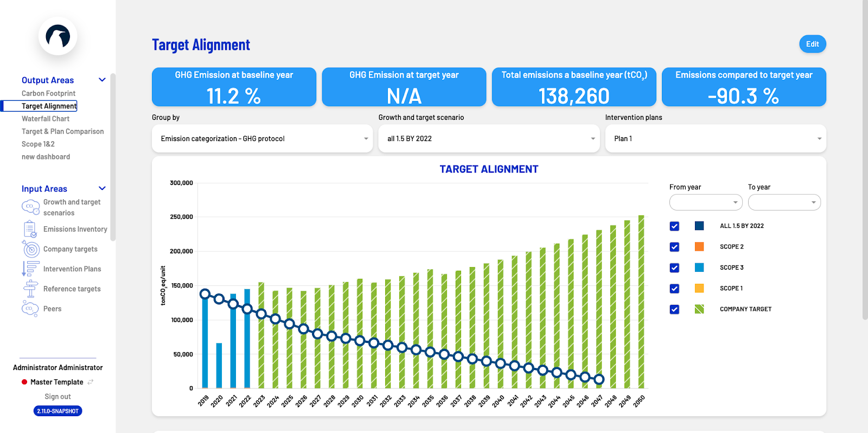868x433 pixels.
Task: Click the Peers cloud icon
Action: click(x=30, y=309)
